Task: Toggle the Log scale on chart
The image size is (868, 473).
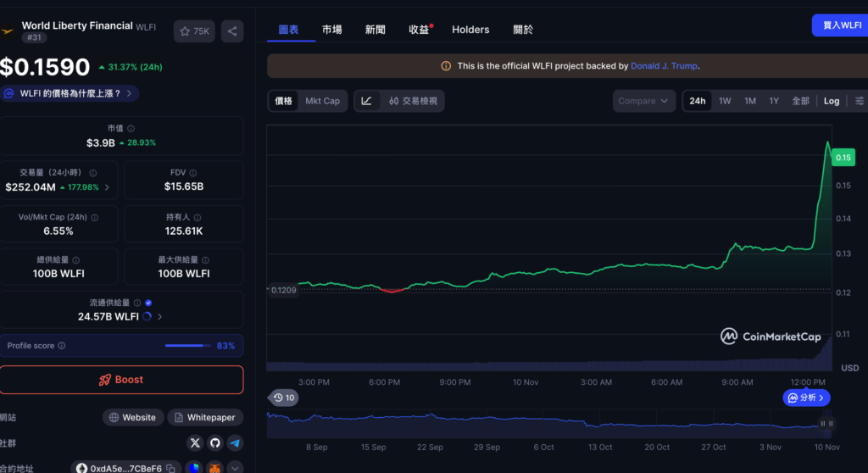Action: [x=831, y=101]
